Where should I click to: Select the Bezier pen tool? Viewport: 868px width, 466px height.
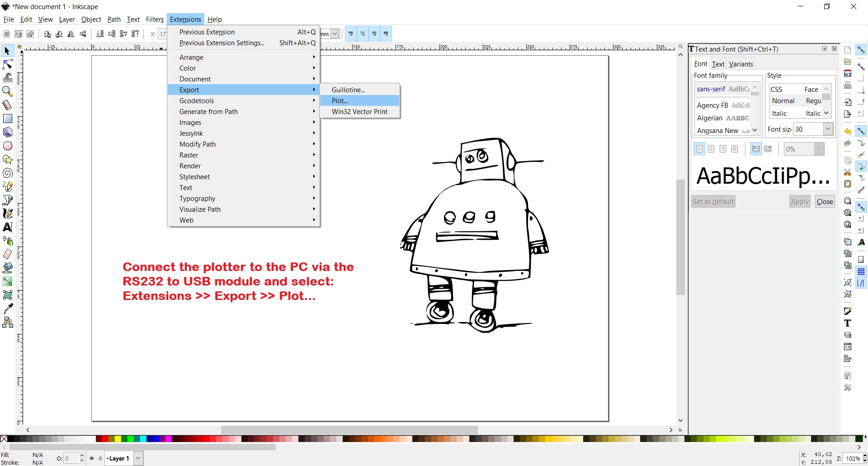(x=8, y=200)
